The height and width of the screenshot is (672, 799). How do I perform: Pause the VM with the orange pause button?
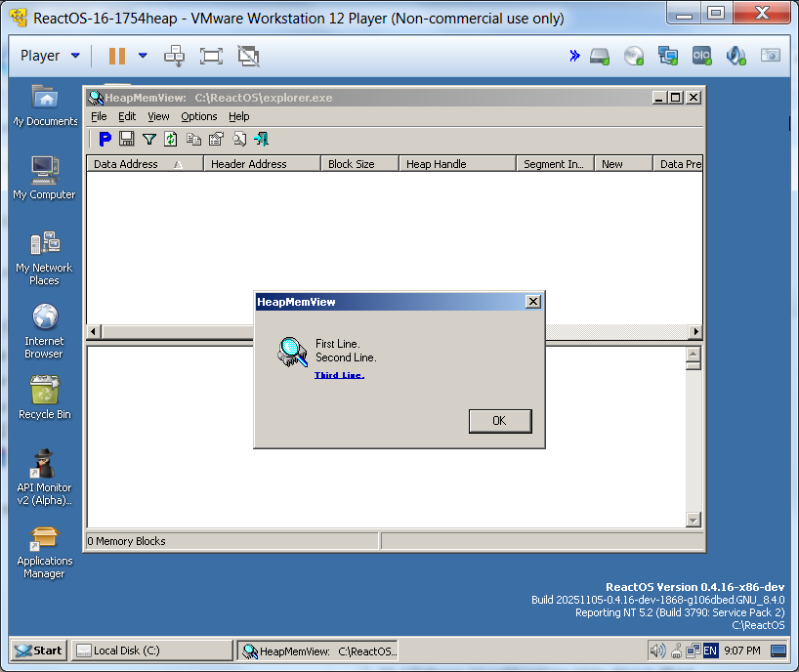(117, 56)
